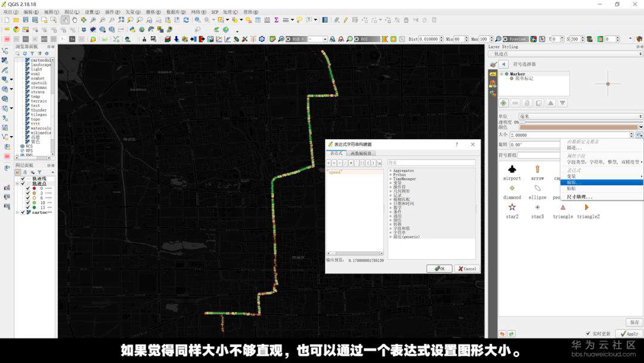Toggle visibility of 轨迹线 layer

click(x=23, y=179)
